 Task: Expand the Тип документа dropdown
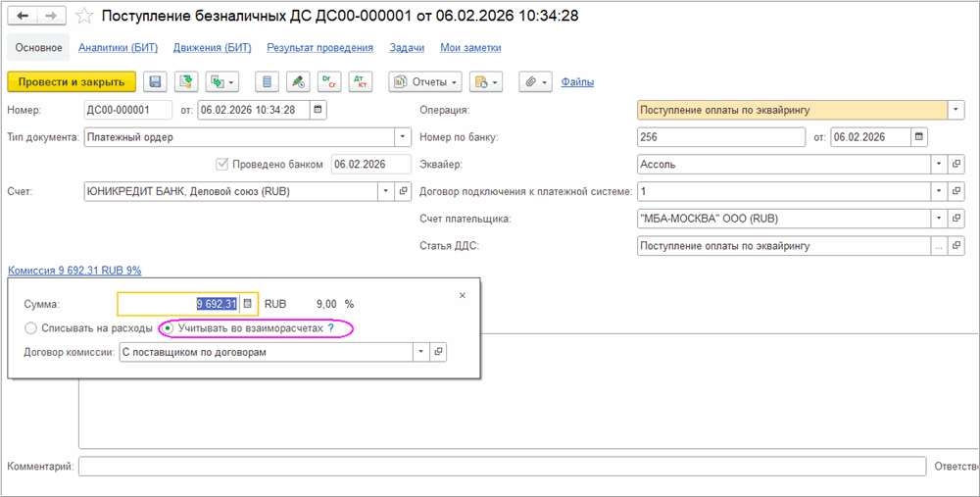[x=402, y=137]
